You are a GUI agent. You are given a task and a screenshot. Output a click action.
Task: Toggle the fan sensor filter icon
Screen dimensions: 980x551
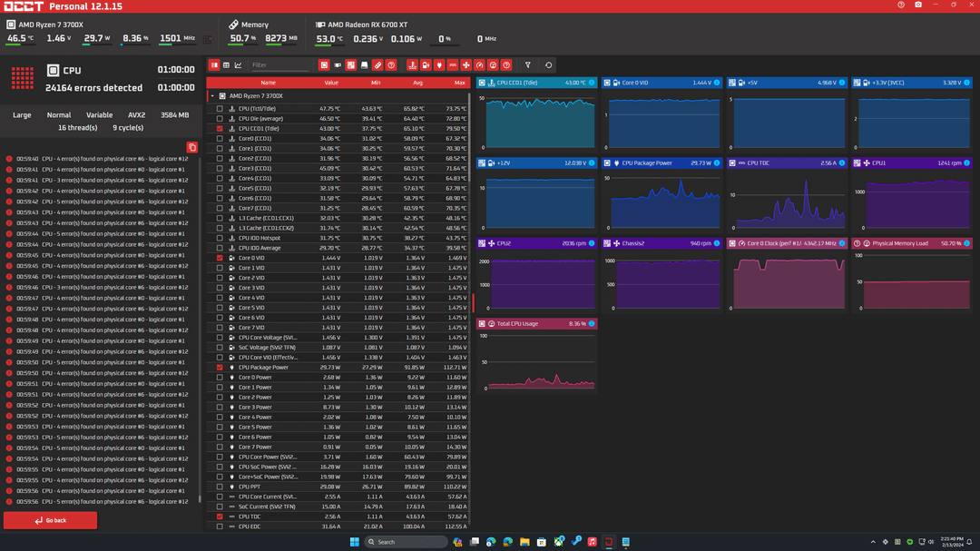[x=466, y=65]
